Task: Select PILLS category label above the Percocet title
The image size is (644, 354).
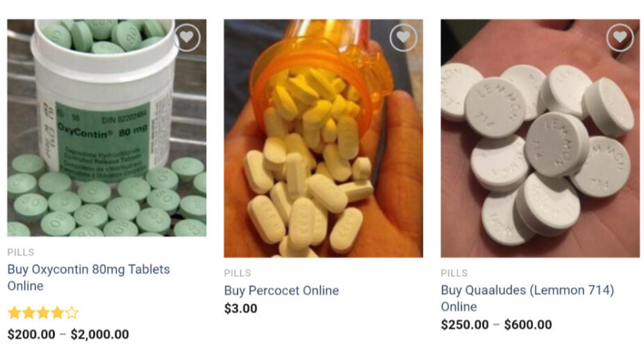Action: coord(238,273)
